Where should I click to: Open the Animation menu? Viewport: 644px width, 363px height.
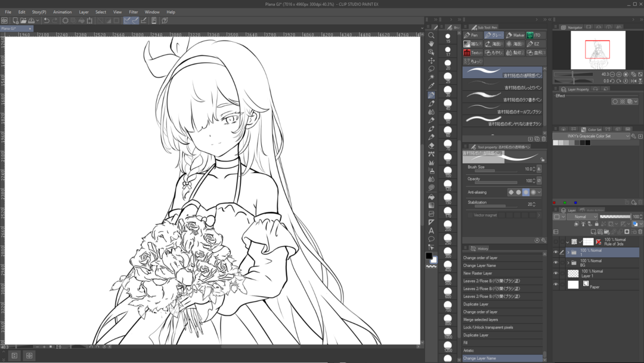pos(62,12)
